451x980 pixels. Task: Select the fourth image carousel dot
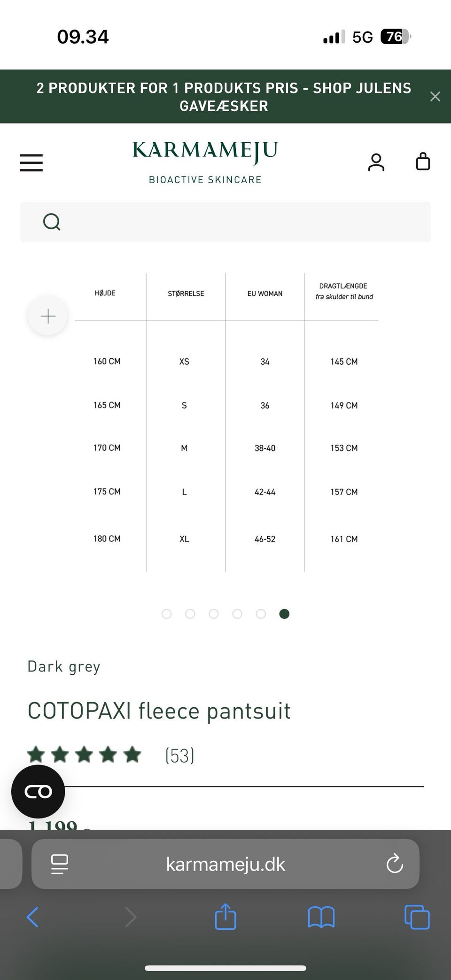[x=237, y=614]
